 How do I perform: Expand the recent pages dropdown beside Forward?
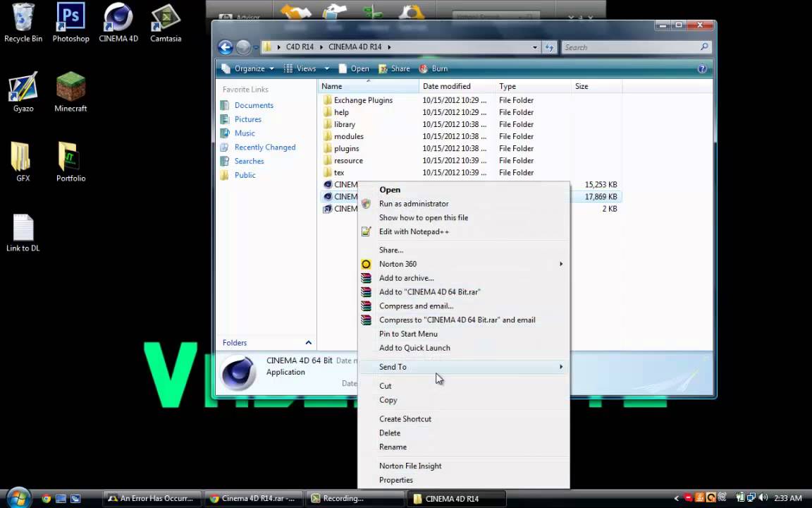255,47
